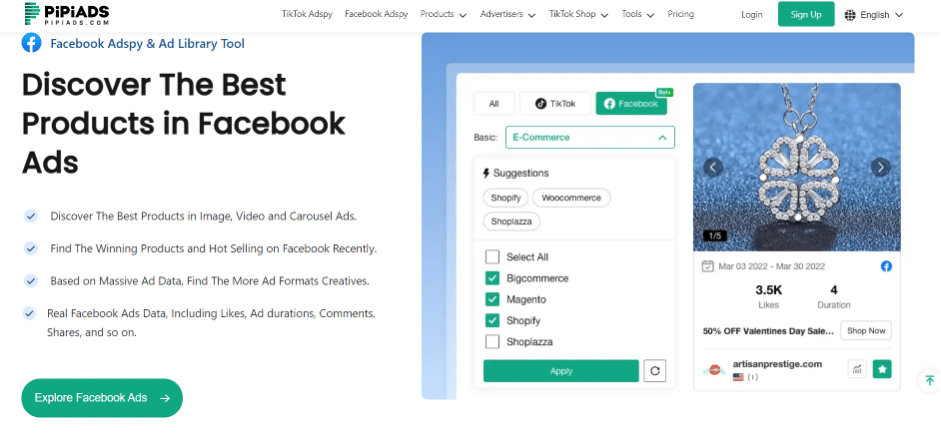Click the analytics chart icon for artisanprestige.com
941x441 pixels.
coord(857,369)
